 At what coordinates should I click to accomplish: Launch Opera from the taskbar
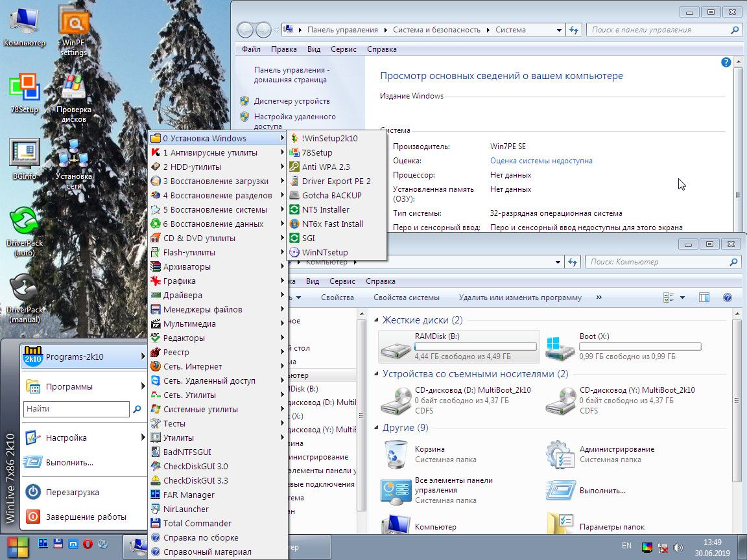point(88,544)
